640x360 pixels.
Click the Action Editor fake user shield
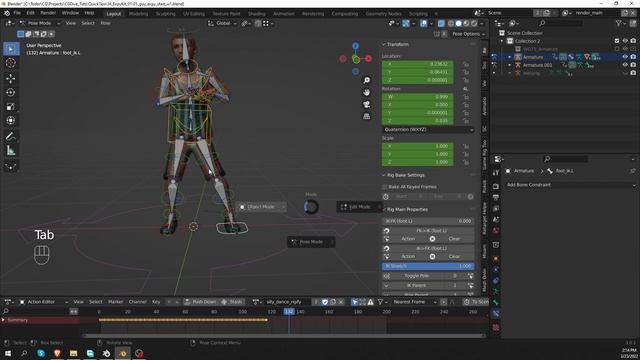coord(325,302)
